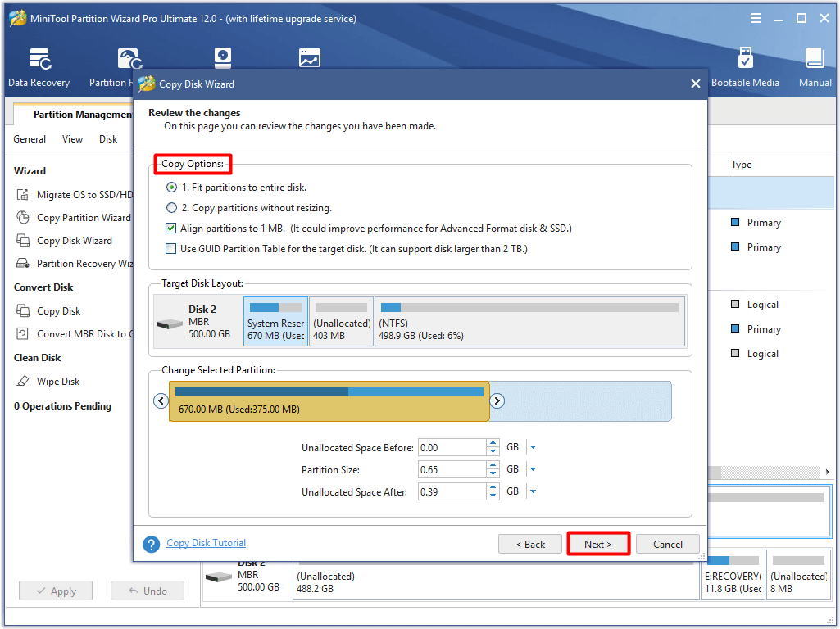Select Fit partitions to entire disk
840x629 pixels.
(171, 188)
